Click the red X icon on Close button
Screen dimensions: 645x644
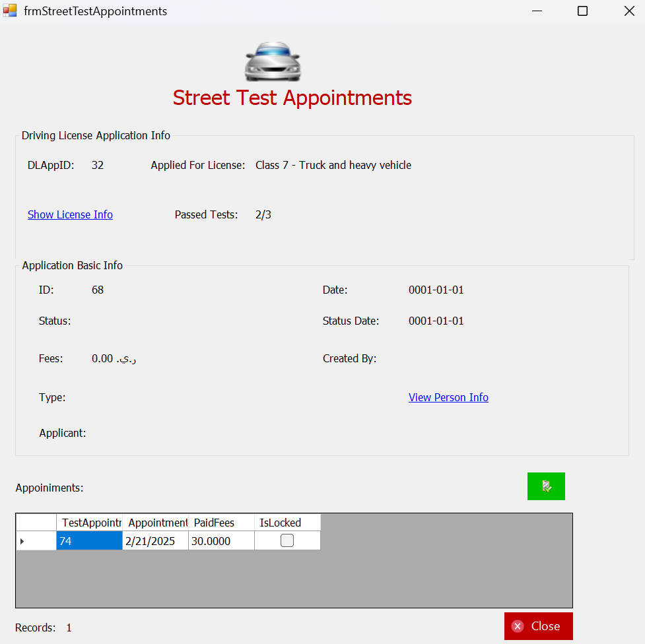[x=518, y=626]
